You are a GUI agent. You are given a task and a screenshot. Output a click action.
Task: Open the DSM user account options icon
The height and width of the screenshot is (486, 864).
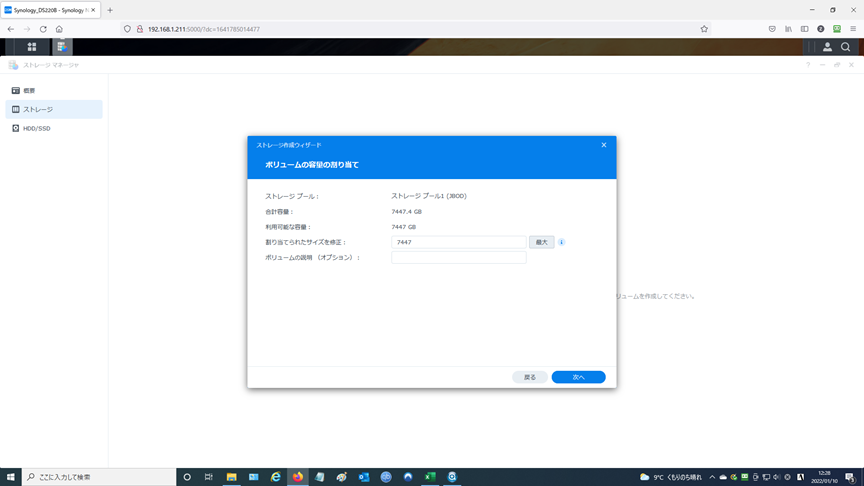[x=827, y=47]
